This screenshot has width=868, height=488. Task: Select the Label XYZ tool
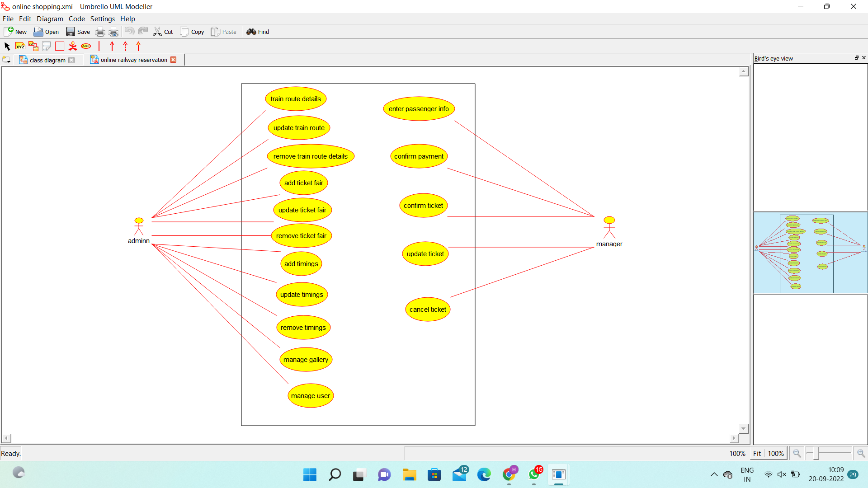[20, 46]
